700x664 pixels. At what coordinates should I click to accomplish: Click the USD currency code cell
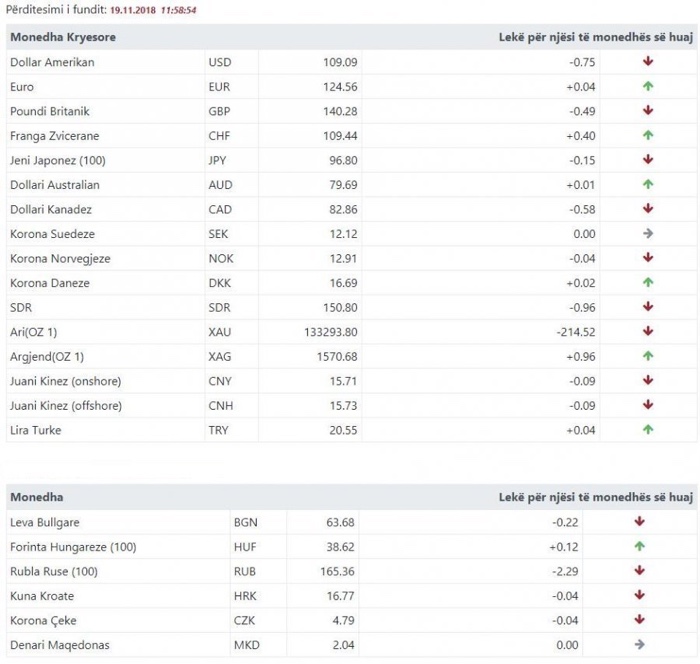[x=220, y=62]
